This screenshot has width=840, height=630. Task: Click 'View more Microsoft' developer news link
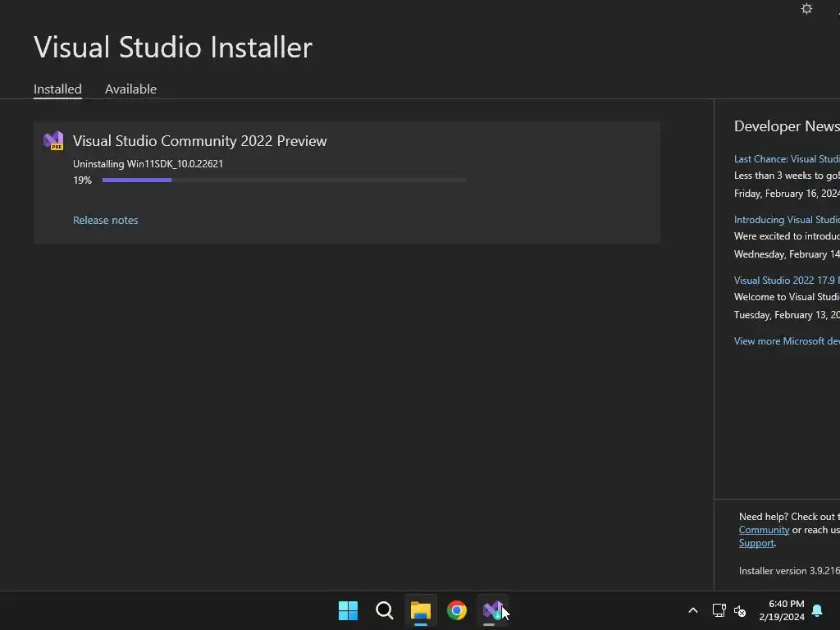pos(787,341)
